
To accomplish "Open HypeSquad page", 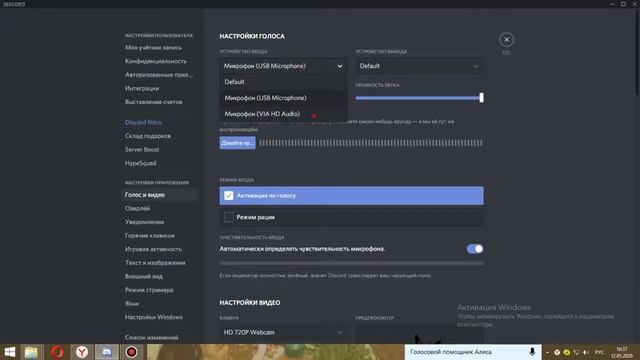I will 140,163.
